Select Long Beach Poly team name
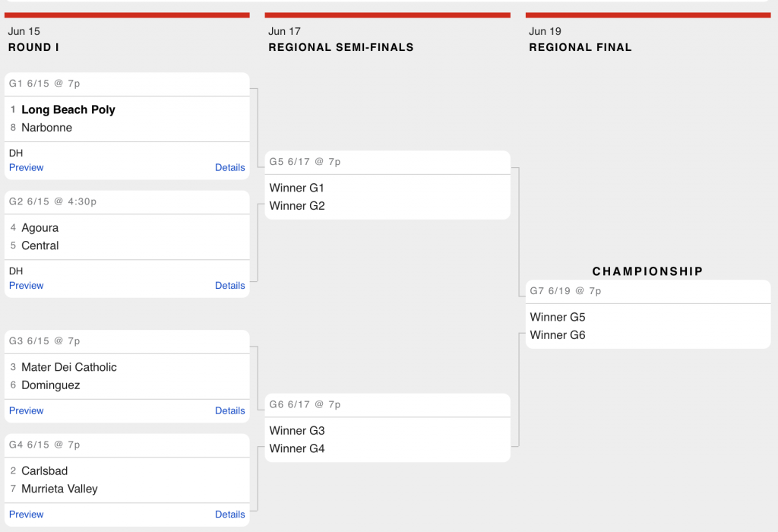Viewport: 778px width, 532px height. (x=68, y=109)
